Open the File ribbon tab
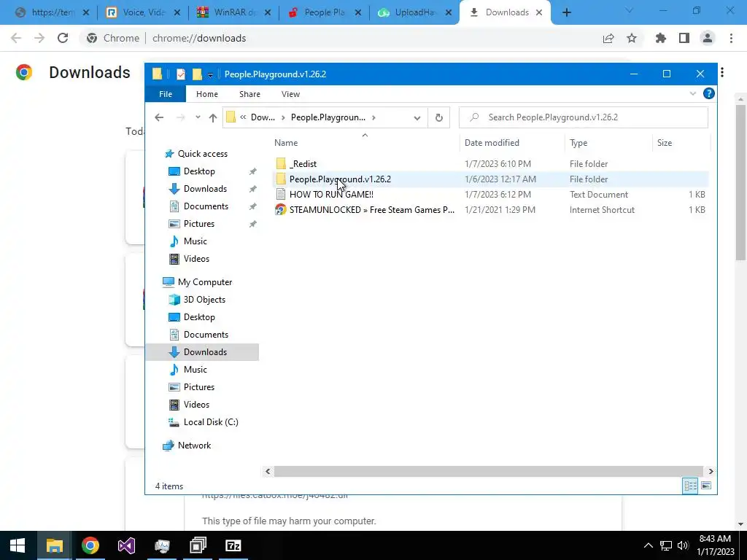 166,94
